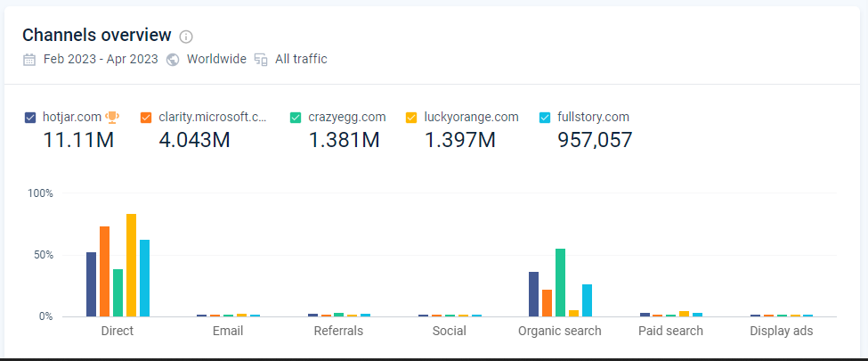Click the light blue fullstory bar in Direct
This screenshot has height=361, width=868.
click(144, 278)
